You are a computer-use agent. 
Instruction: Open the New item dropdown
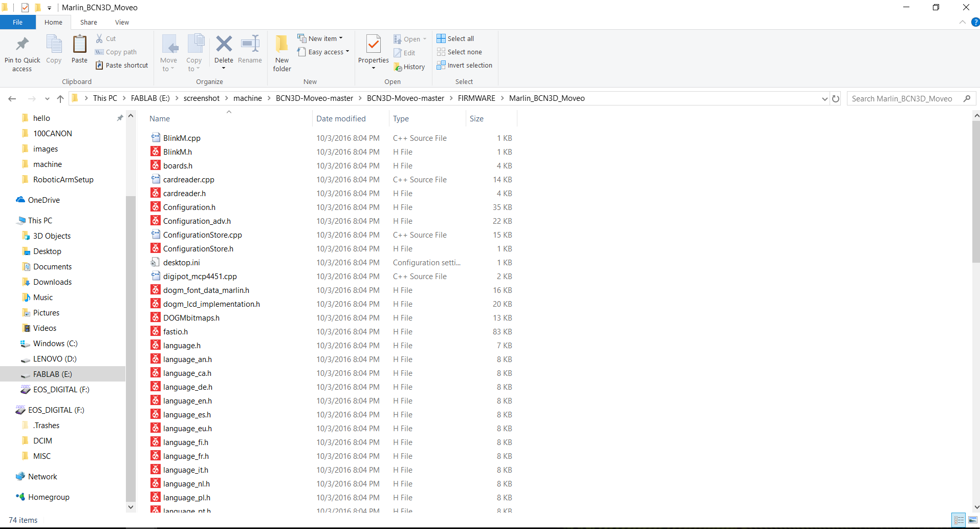tap(320, 38)
